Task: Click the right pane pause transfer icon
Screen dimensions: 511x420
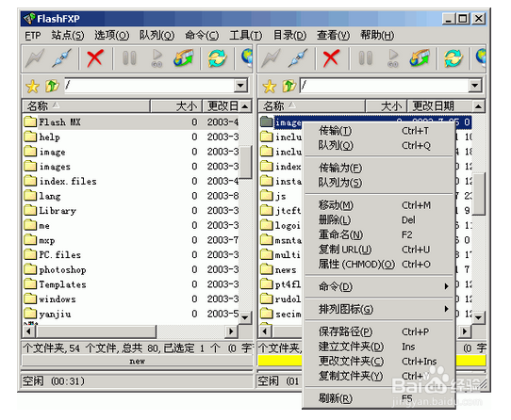Action: (x=365, y=58)
